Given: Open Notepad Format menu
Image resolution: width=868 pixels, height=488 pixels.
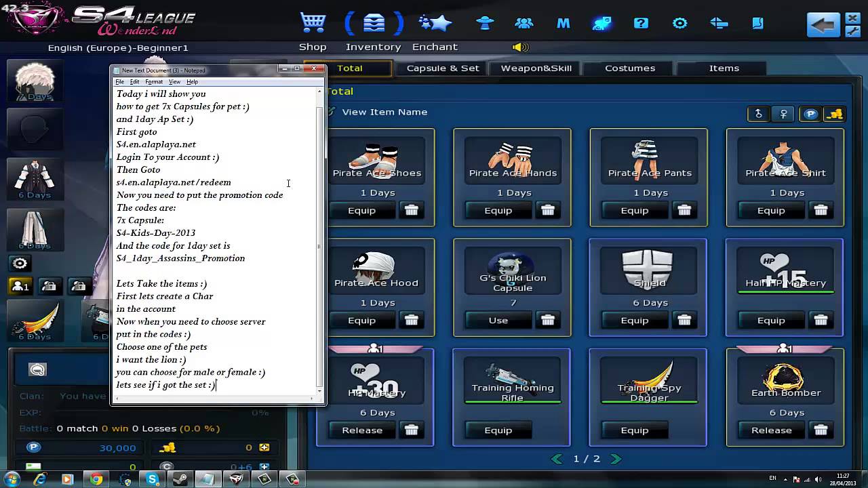Looking at the screenshot, I should coord(154,82).
